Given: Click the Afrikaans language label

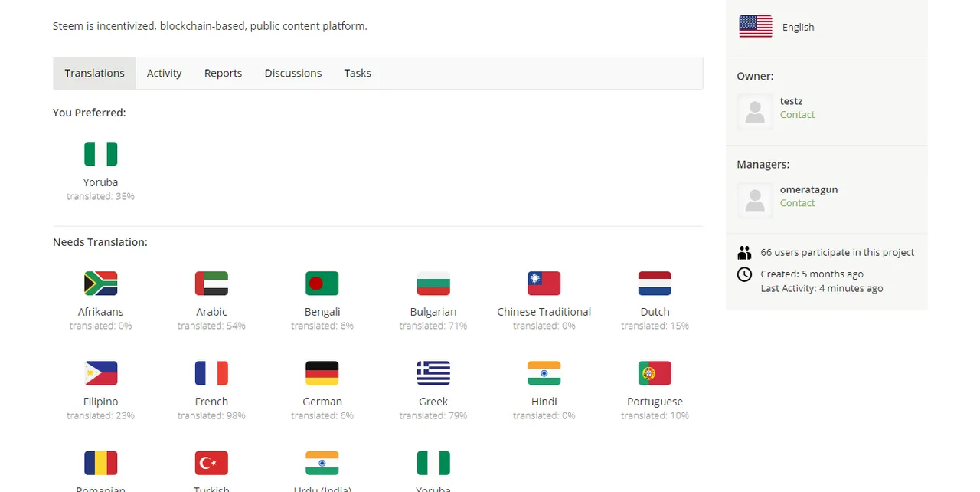Looking at the screenshot, I should (101, 312).
